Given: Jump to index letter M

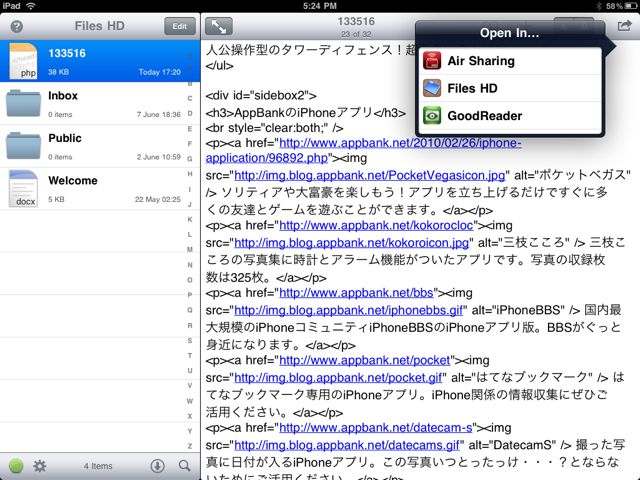Looking at the screenshot, I should 190,249.
